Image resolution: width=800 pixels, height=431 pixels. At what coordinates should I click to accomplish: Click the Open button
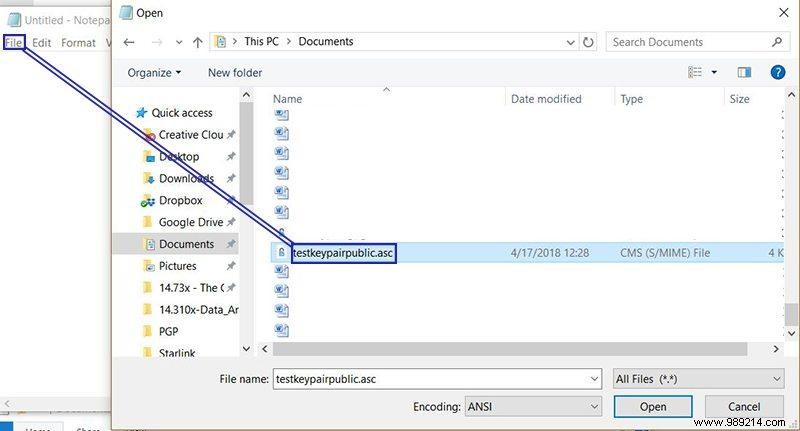coord(653,407)
